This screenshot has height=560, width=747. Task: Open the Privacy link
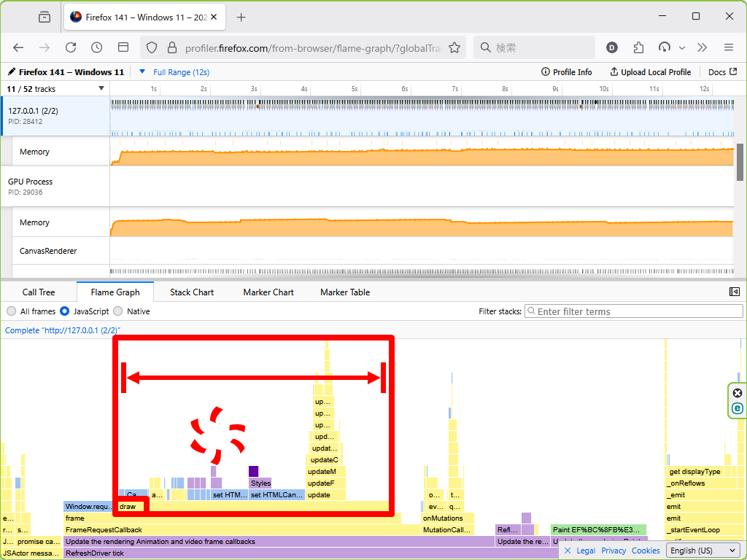tap(613, 551)
